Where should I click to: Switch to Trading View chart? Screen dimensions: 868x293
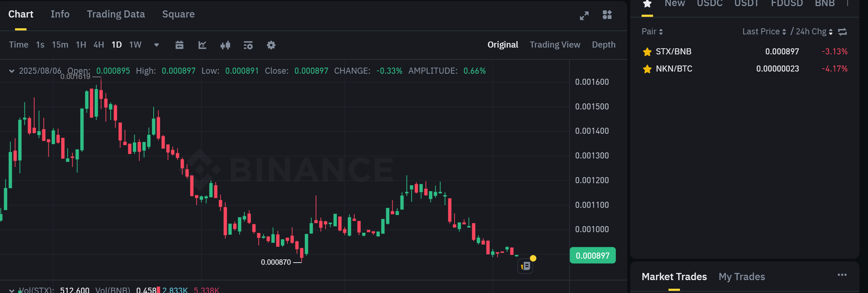[x=555, y=45]
